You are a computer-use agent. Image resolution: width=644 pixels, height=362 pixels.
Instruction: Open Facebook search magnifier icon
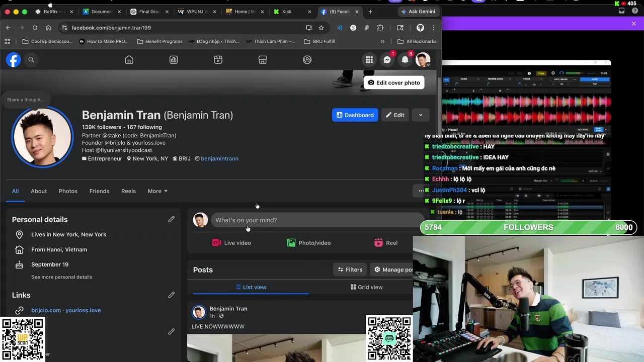coord(31,60)
